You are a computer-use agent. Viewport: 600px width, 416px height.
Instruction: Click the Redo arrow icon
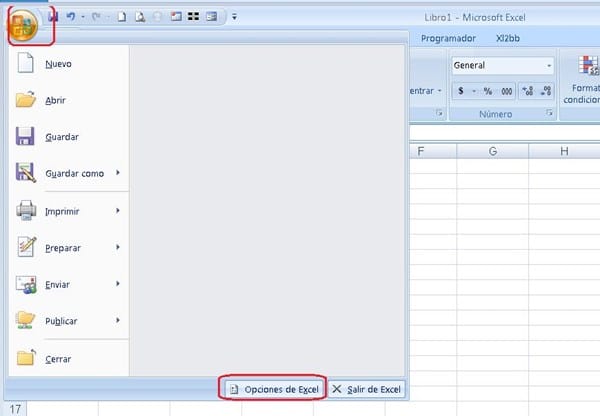tap(96, 16)
